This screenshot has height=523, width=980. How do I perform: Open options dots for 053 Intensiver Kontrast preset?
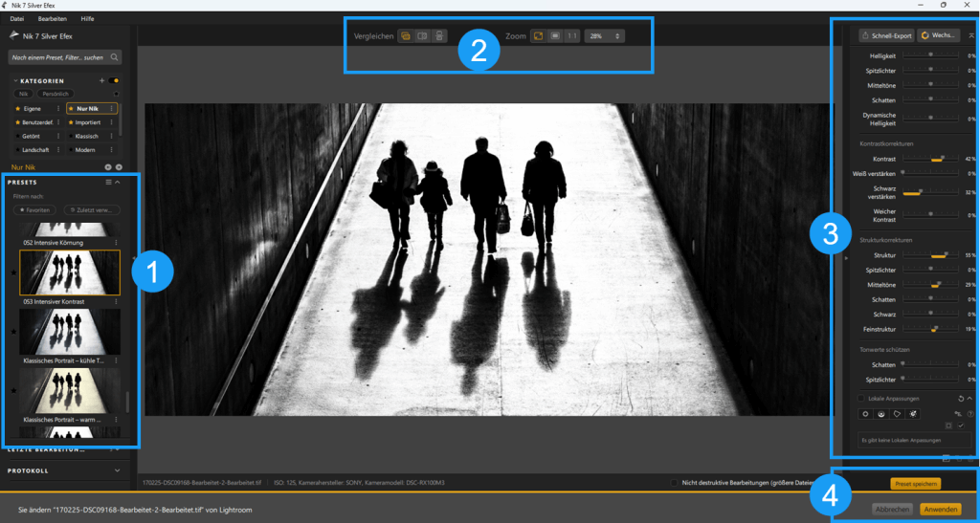pyautogui.click(x=116, y=301)
